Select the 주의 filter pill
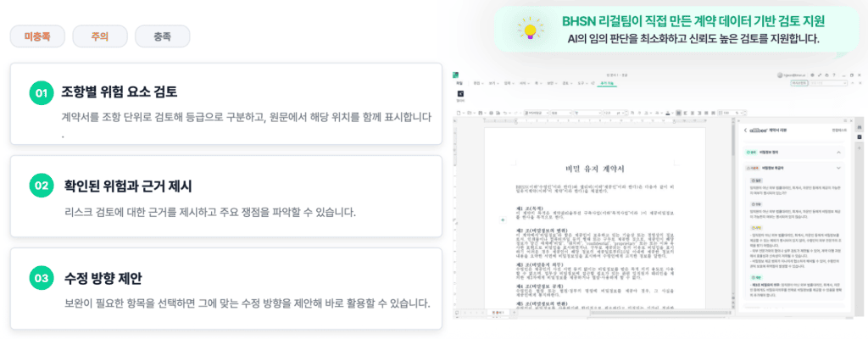The width and height of the screenshot is (868, 339). click(100, 37)
